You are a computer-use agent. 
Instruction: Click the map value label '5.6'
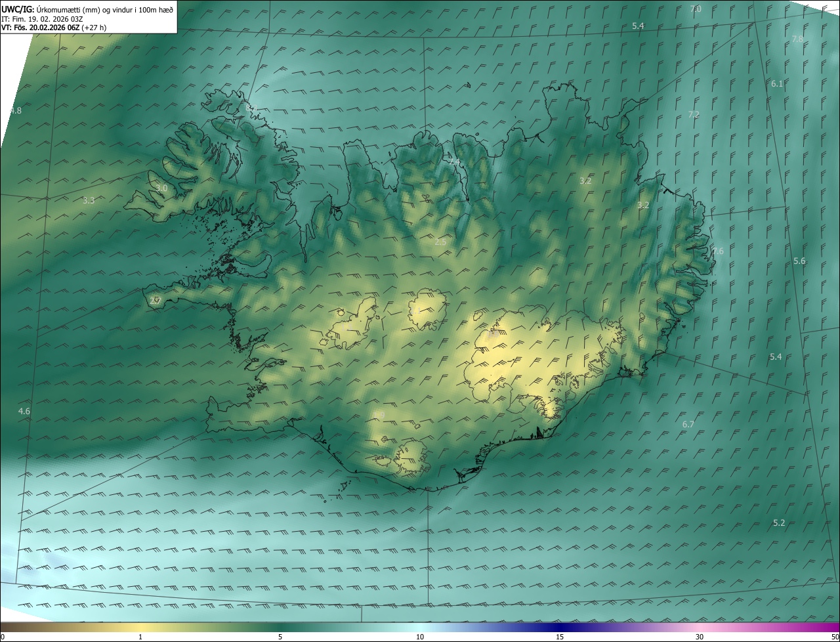(799, 261)
